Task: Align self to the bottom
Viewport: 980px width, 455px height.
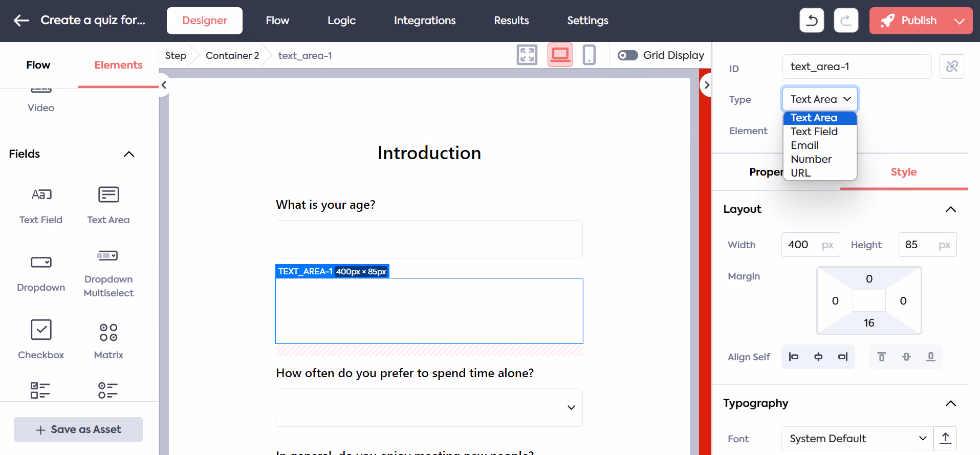Action: tap(931, 357)
